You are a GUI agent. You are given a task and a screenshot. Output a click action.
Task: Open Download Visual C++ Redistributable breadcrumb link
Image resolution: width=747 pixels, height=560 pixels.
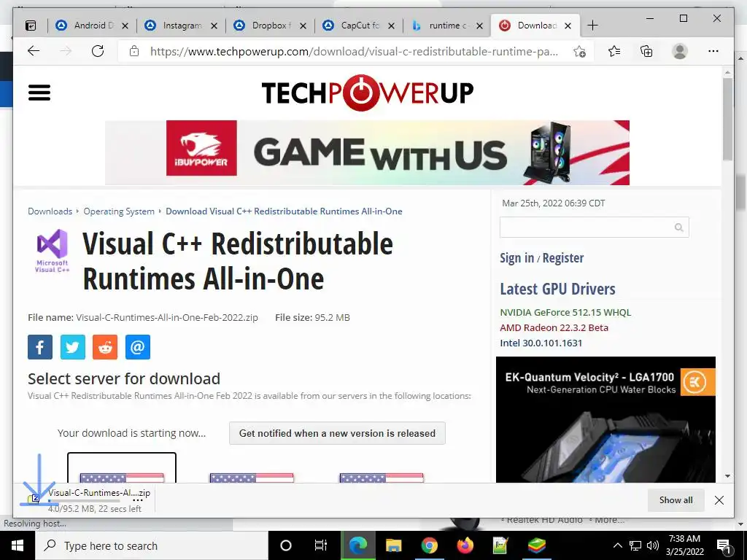pyautogui.click(x=284, y=211)
